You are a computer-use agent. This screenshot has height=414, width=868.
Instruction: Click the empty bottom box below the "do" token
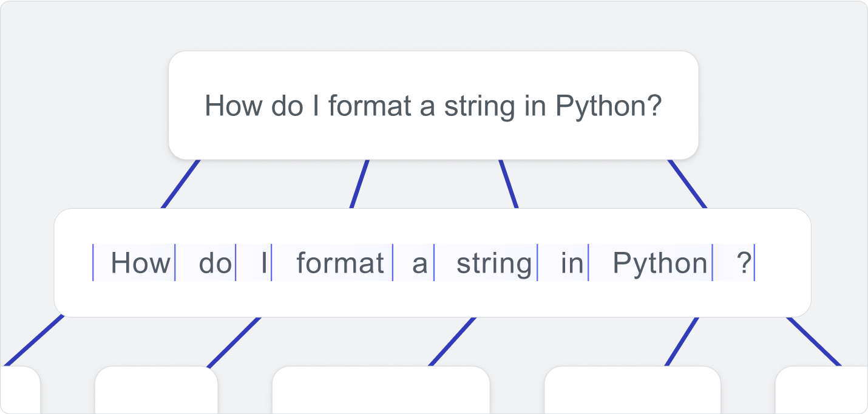coord(157,390)
